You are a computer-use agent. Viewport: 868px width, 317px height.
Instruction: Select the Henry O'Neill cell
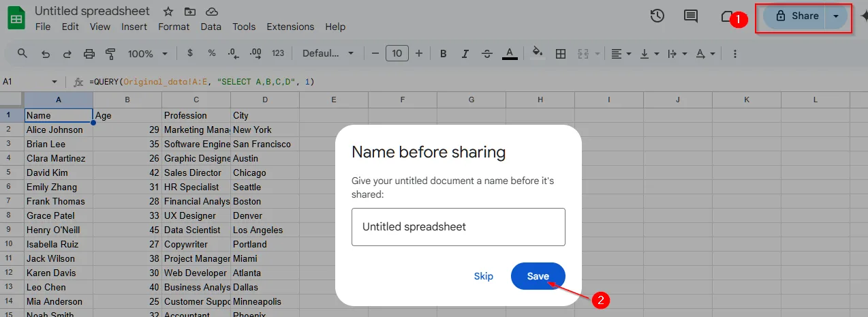click(x=58, y=230)
